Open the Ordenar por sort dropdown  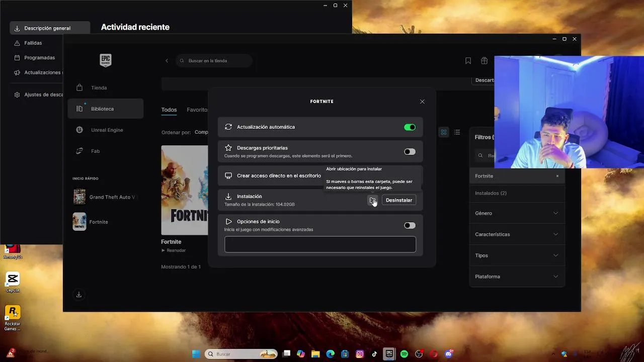[201, 132]
